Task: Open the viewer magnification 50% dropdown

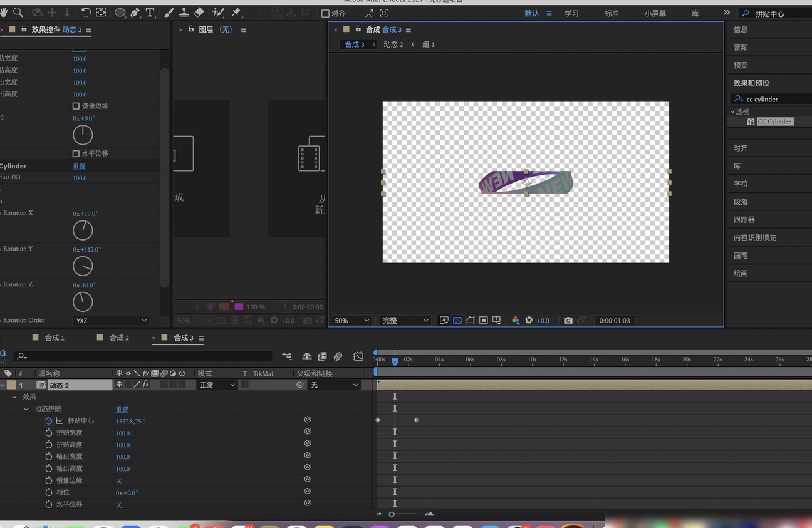Action: pos(351,320)
